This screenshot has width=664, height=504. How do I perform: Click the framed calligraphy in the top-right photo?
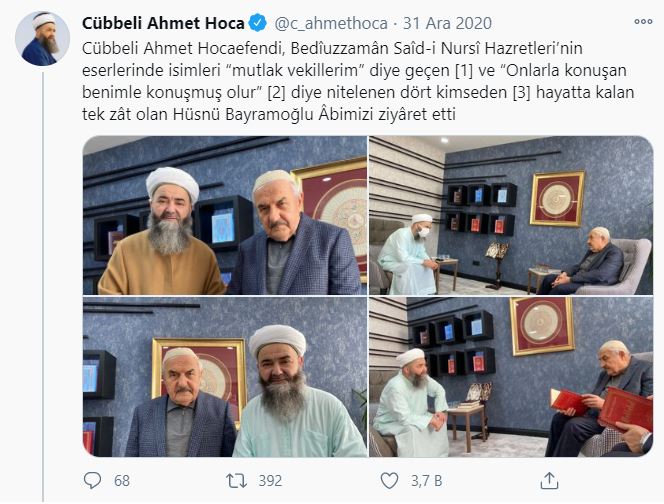557,199
